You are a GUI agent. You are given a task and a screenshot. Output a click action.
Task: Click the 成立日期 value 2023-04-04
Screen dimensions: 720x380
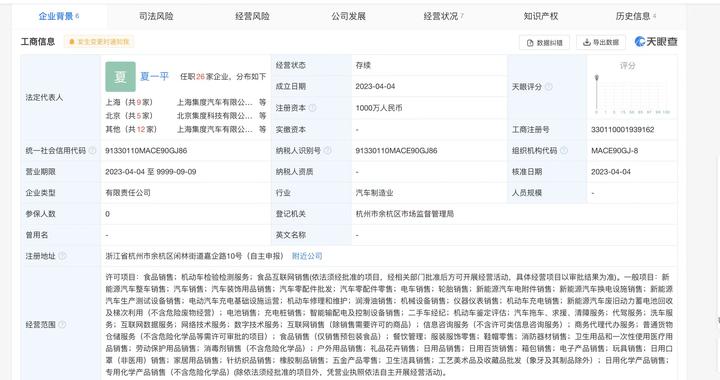(x=375, y=86)
